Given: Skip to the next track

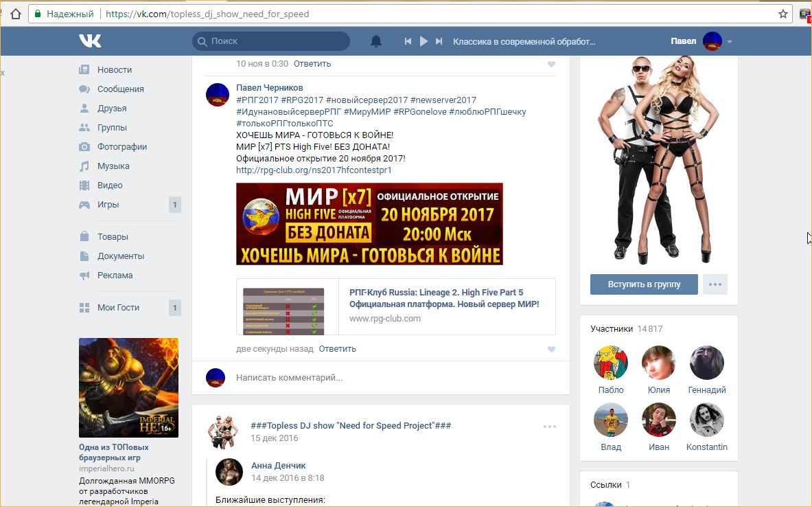Looking at the screenshot, I should [439, 41].
